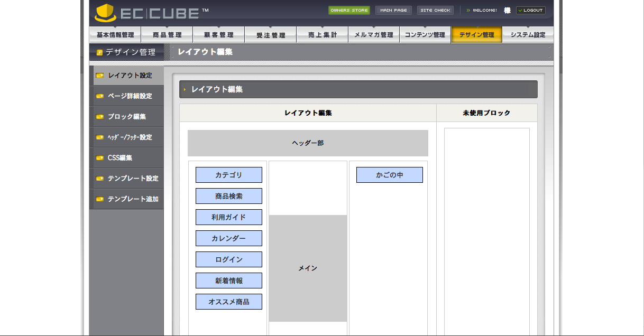Click the icon next to CSS編集
This screenshot has width=644, height=336.
click(x=99, y=158)
